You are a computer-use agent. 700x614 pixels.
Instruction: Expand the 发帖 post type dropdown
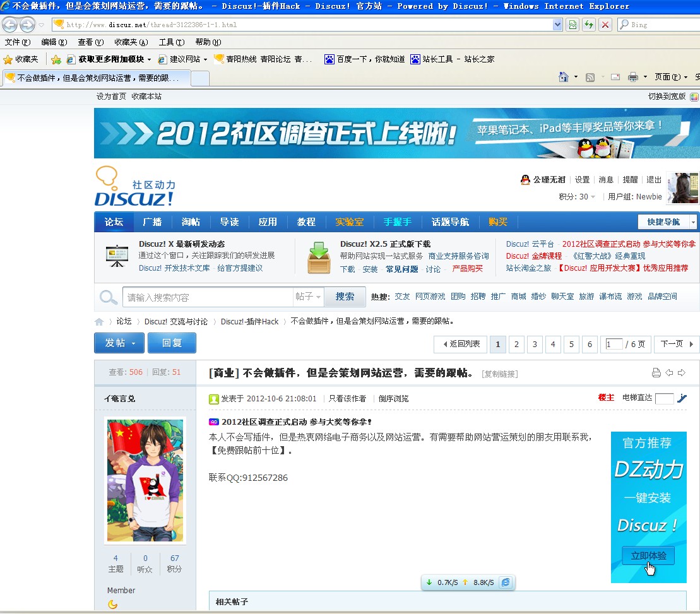point(133,343)
